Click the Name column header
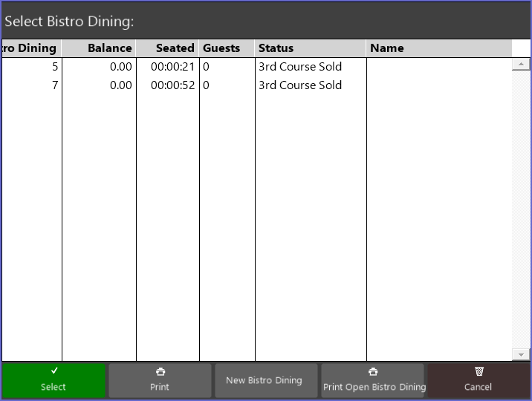The height and width of the screenshot is (401, 532). pos(438,48)
